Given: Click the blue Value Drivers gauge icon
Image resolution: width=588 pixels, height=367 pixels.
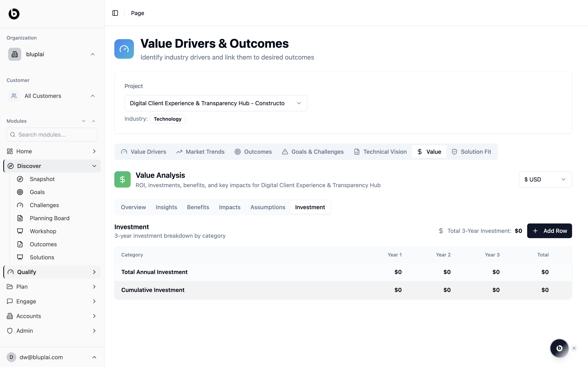Looking at the screenshot, I should (124, 49).
